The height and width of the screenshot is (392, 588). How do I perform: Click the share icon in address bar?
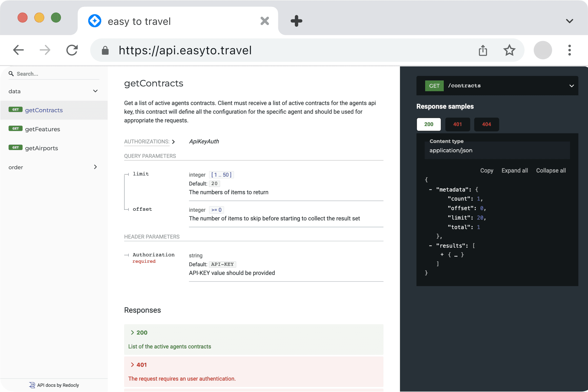pyautogui.click(x=483, y=50)
